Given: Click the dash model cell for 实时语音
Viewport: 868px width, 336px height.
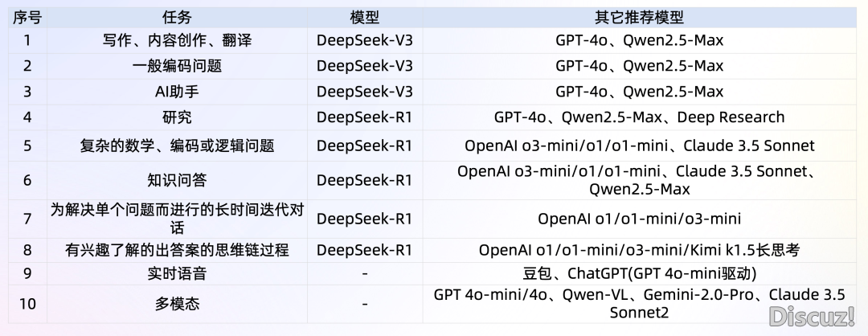Looking at the screenshot, I should click(365, 273).
